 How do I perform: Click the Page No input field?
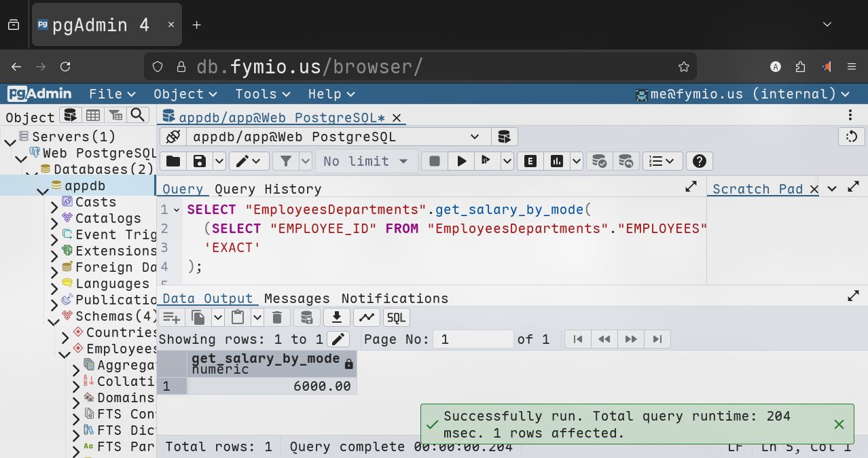pyautogui.click(x=473, y=339)
